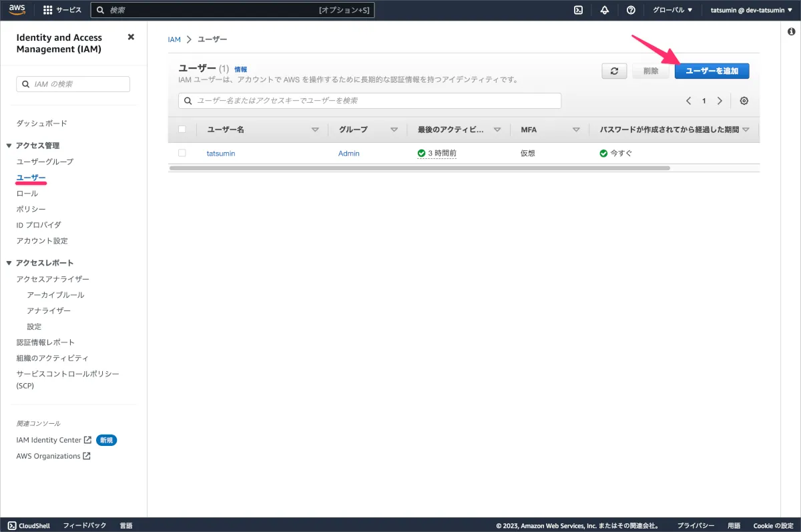Open Cookie の設定 footer link
801x532 pixels.
[x=773, y=525]
